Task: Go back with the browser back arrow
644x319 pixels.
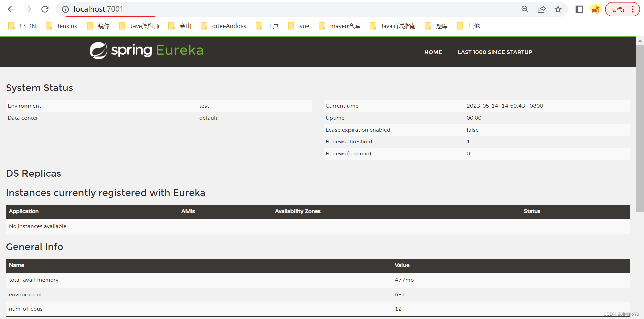Action: 11,9
